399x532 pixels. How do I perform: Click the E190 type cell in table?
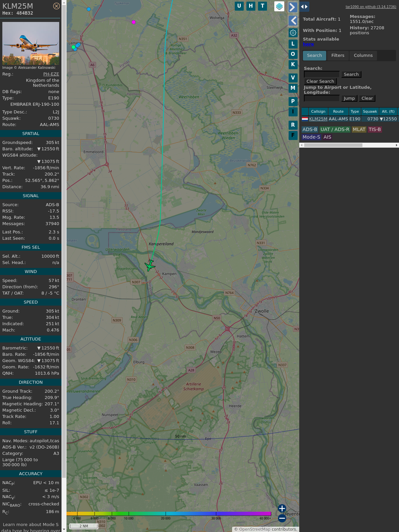click(x=355, y=119)
